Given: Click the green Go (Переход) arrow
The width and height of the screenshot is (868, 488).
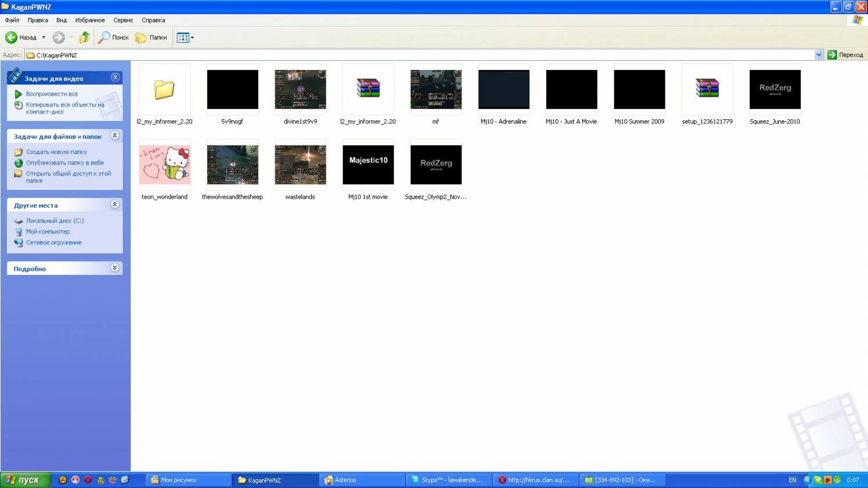Looking at the screenshot, I should point(832,55).
